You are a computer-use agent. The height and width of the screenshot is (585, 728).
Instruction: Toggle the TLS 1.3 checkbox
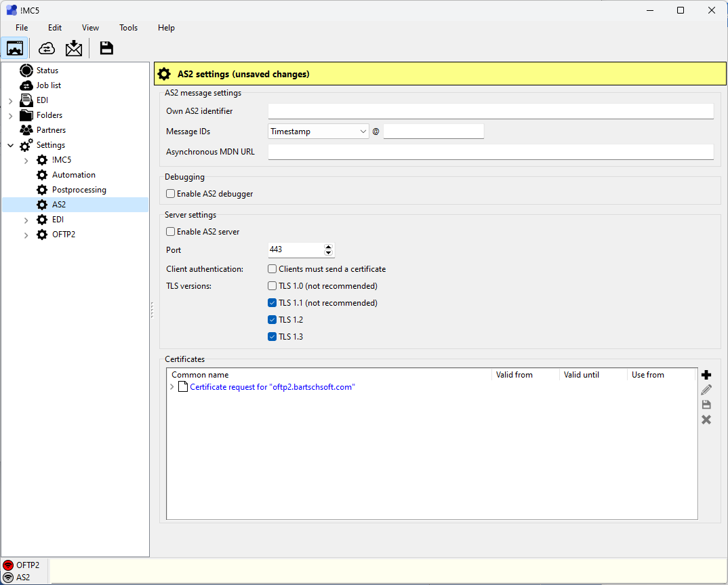click(272, 337)
